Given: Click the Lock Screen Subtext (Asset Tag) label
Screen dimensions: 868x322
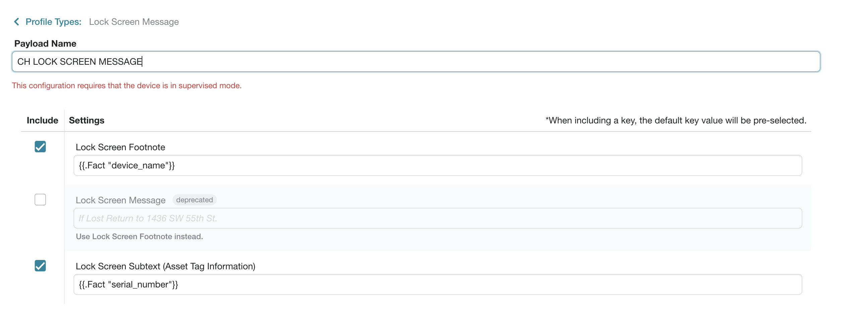Looking at the screenshot, I should [165, 266].
